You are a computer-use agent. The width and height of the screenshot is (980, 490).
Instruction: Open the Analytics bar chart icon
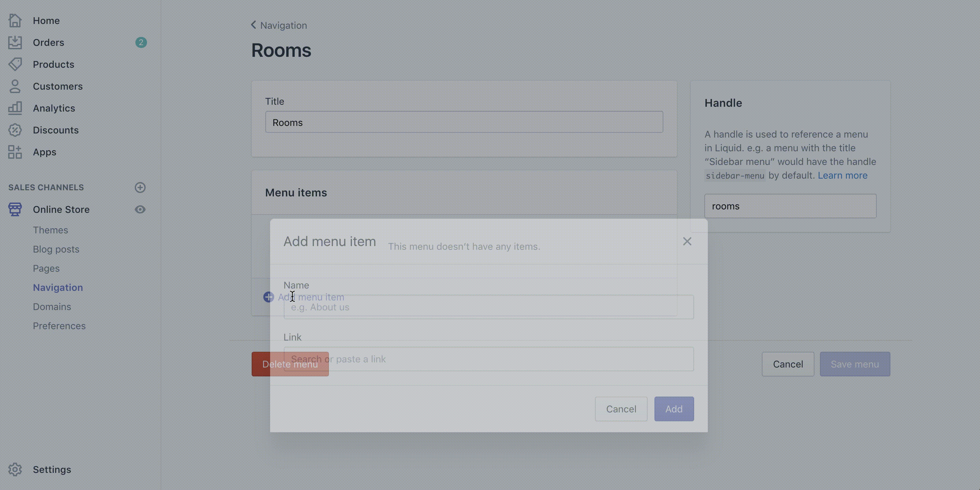coord(15,108)
